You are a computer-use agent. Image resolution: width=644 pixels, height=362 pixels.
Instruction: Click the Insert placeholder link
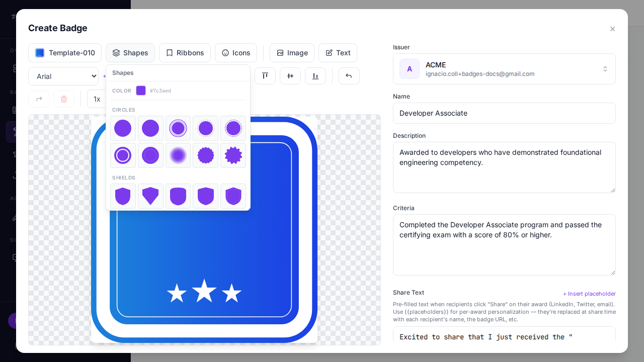[x=589, y=294]
